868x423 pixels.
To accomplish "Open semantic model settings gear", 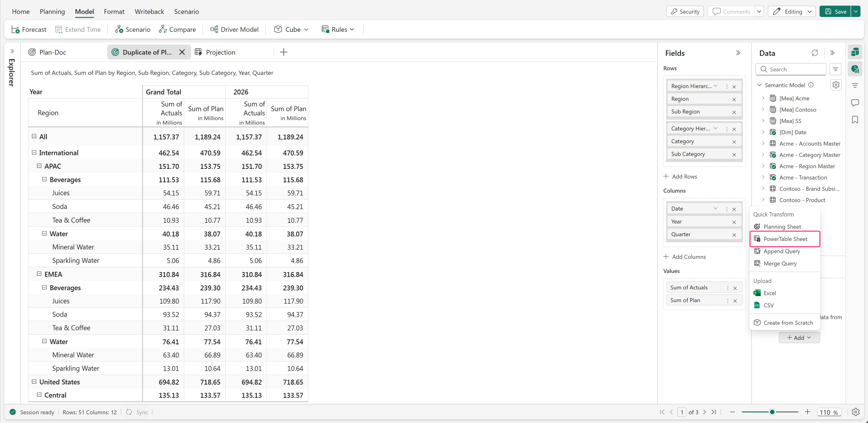I will click(836, 85).
